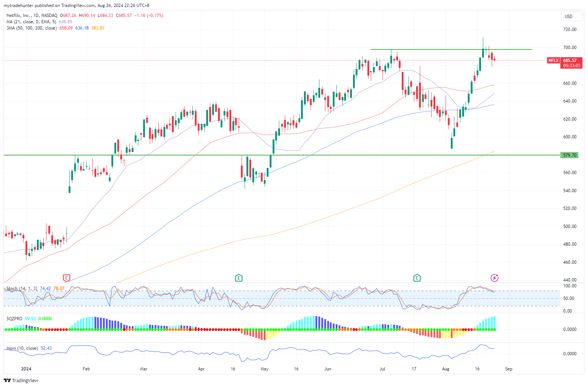Click the 648.85 EMA value

66,22
